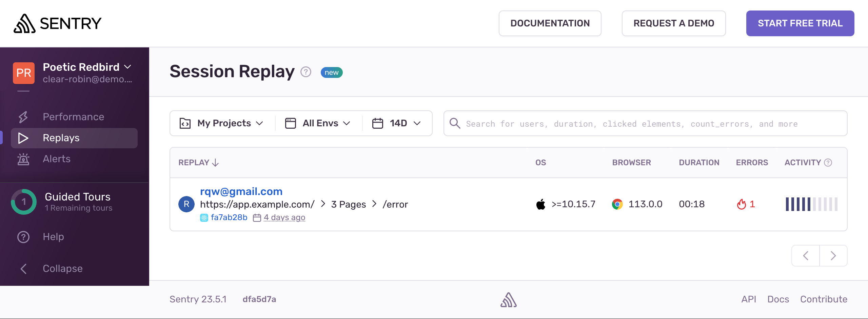Click the Replays play icon in sidebar
The height and width of the screenshot is (319, 868).
click(23, 138)
